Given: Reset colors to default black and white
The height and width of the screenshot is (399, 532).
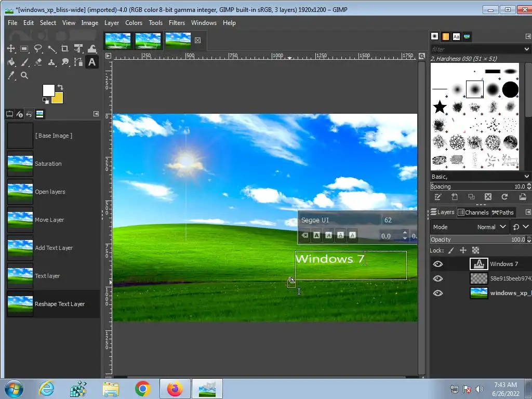Looking at the screenshot, I should 46,100.
